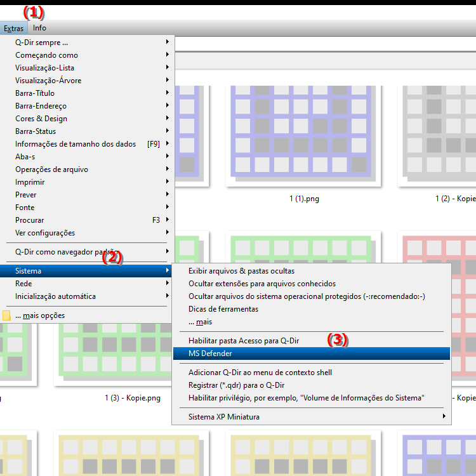Image resolution: width=476 pixels, height=476 pixels.
Task: Open Prever submenu
Action: (x=87, y=195)
